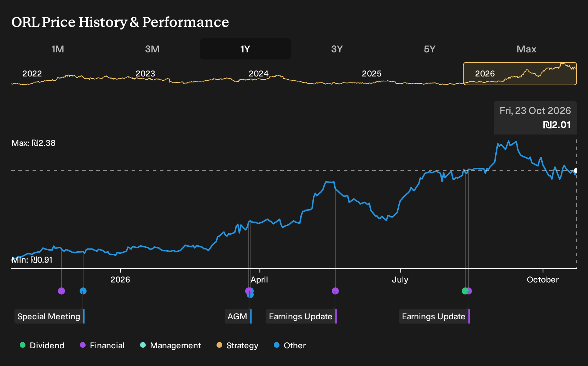This screenshot has height=366, width=588.
Task: Open the Earnings Update label near July
Action: tap(434, 316)
